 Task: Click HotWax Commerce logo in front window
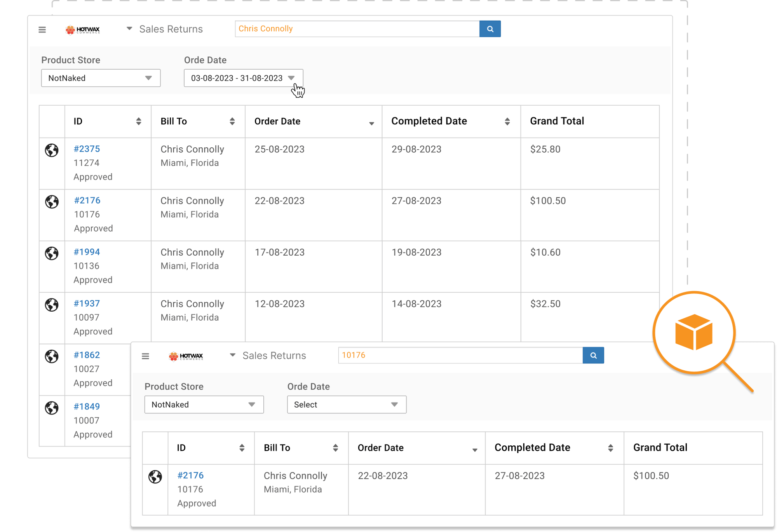186,356
